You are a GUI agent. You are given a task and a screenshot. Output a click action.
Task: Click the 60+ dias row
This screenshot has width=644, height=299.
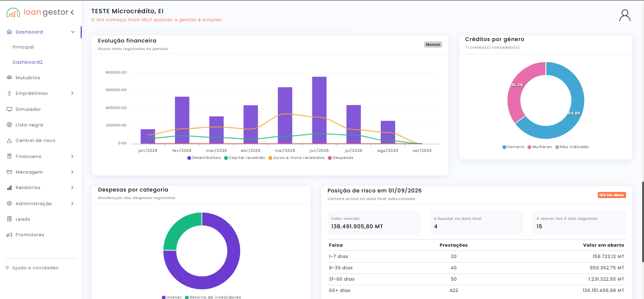pyautogui.click(x=477, y=291)
